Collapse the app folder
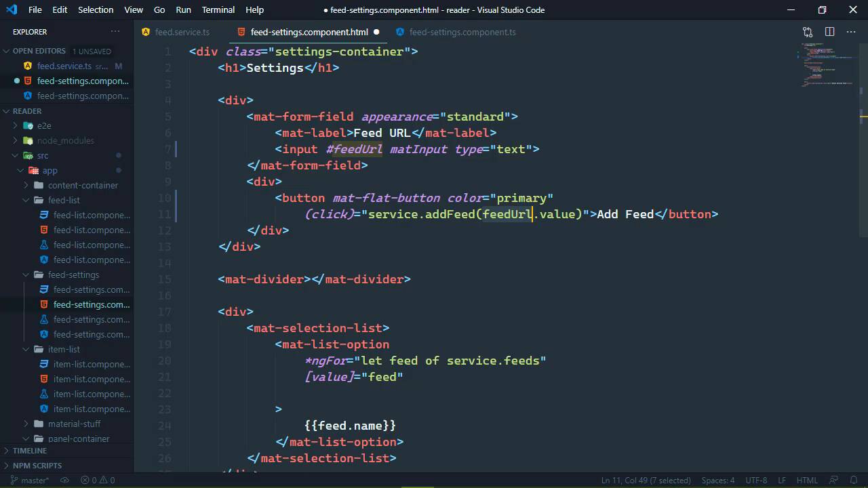The image size is (868, 488). point(66,170)
